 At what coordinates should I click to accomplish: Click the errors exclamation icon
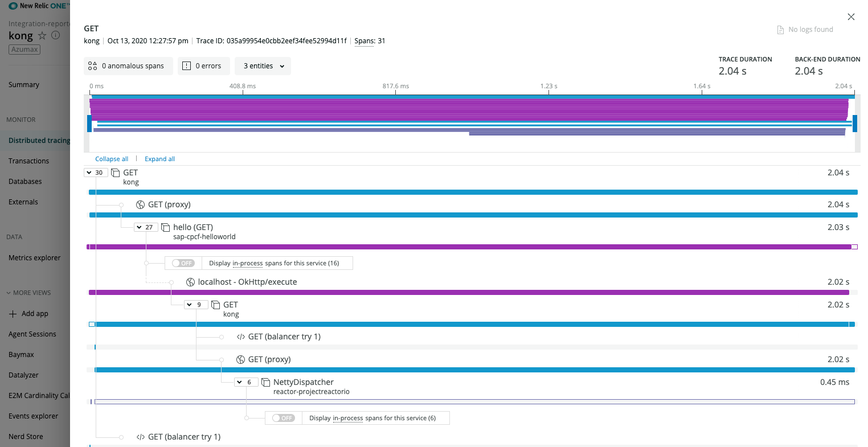[186, 66]
